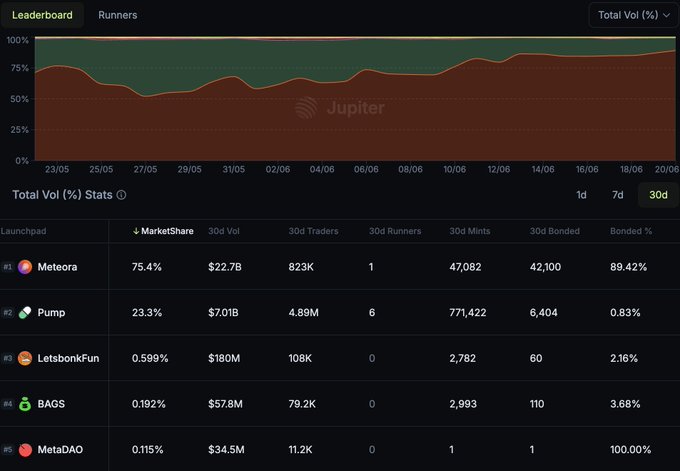680x471 pixels.
Task: Click Pump's 23.3% market share
Action: pyautogui.click(x=147, y=313)
